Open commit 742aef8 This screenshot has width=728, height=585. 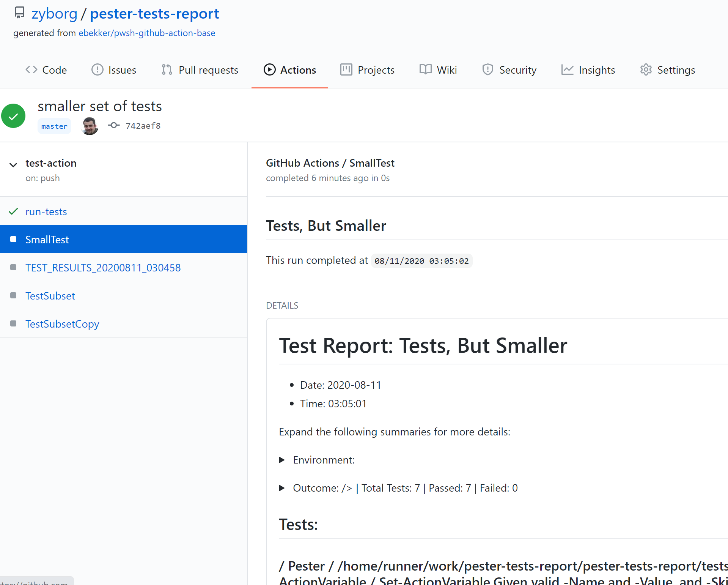(143, 126)
